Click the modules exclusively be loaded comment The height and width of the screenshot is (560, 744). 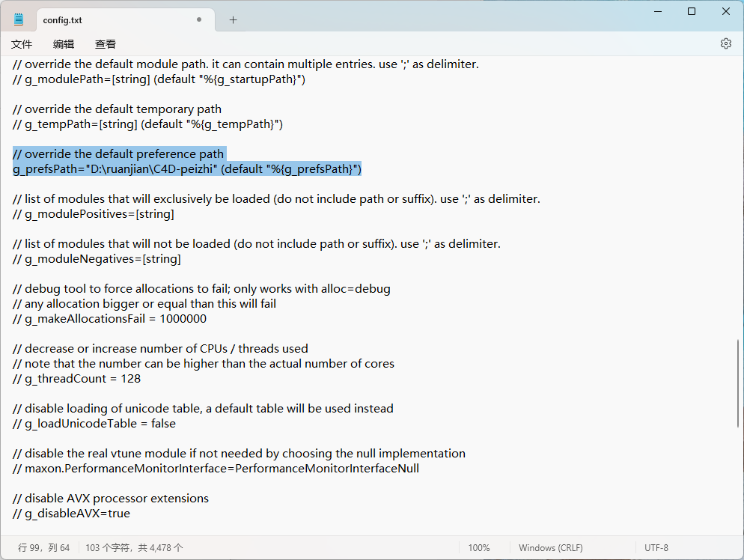(277, 199)
